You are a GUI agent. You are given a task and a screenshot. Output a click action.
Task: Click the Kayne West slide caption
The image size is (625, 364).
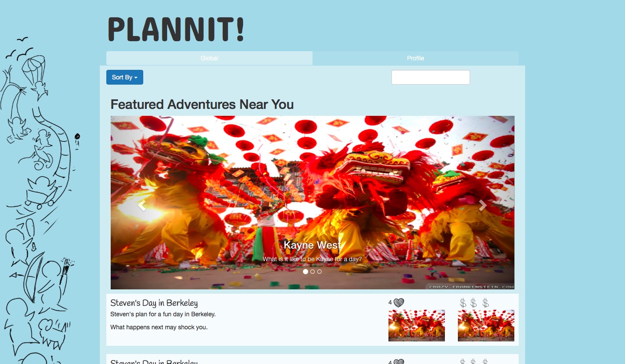(312, 245)
